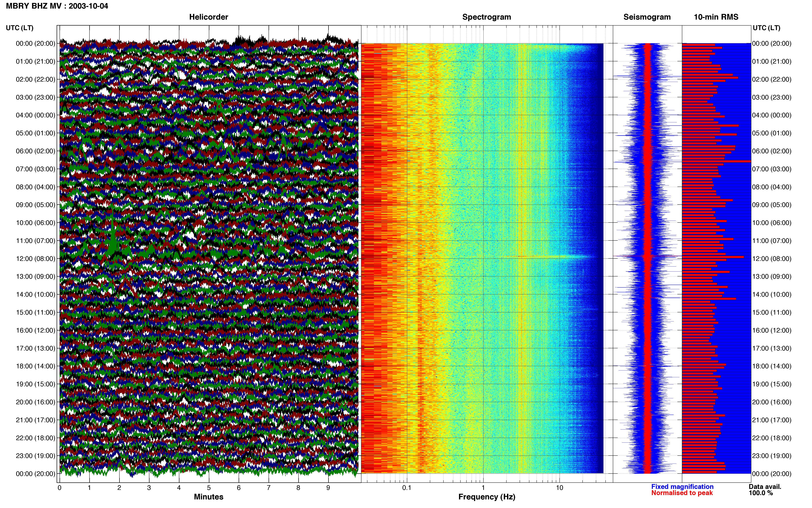Click the 7 tick on Minutes axis
Screen dimensions: 812x508
(269, 488)
